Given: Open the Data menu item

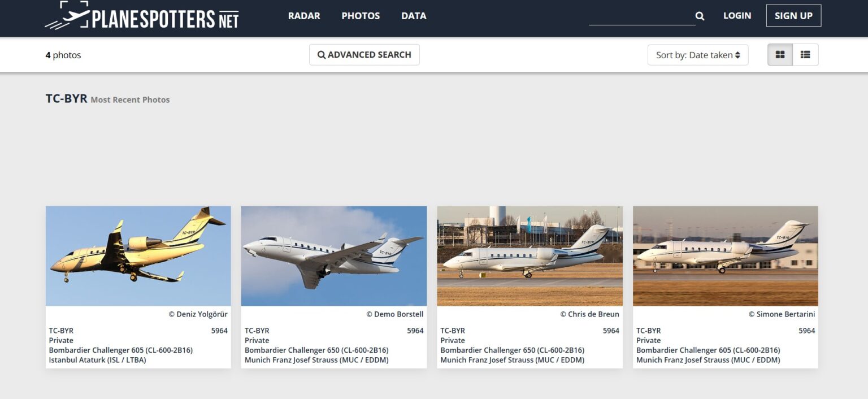Looking at the screenshot, I should pyautogui.click(x=414, y=16).
